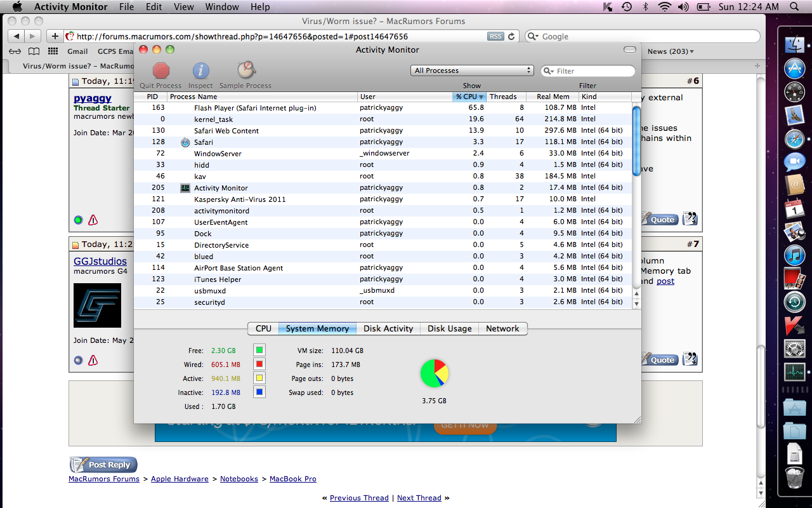Select the Flash Player process row

pyautogui.click(x=383, y=108)
